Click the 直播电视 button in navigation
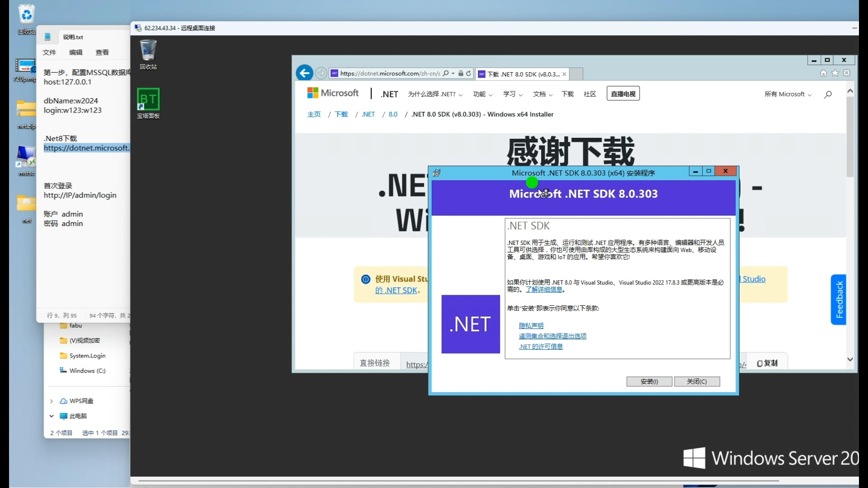Image resolution: width=868 pixels, height=488 pixels. click(623, 94)
